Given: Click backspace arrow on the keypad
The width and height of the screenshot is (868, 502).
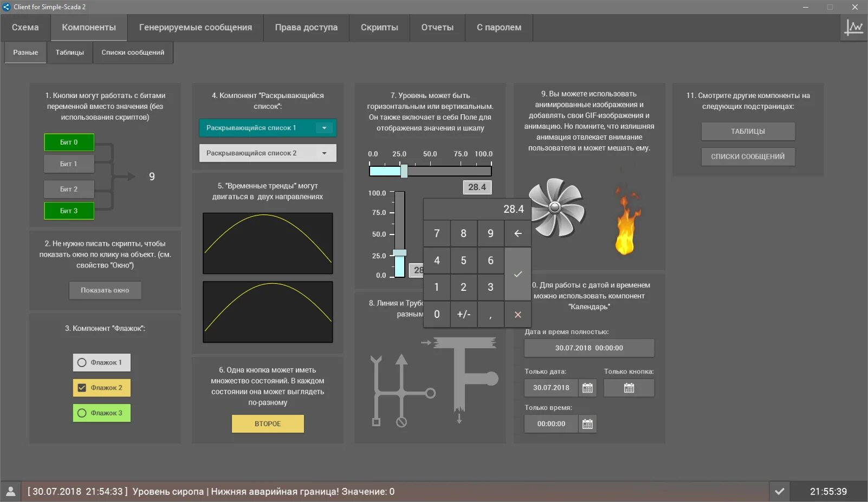Looking at the screenshot, I should 518,233.
